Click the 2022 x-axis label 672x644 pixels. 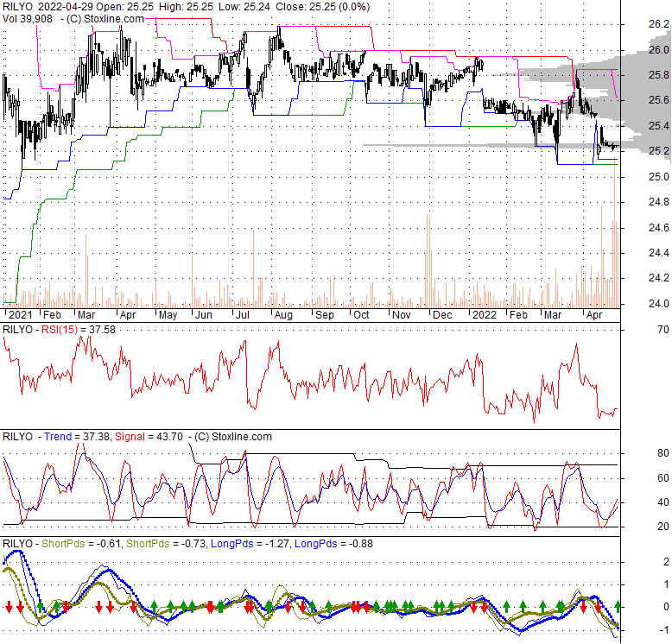(x=484, y=315)
